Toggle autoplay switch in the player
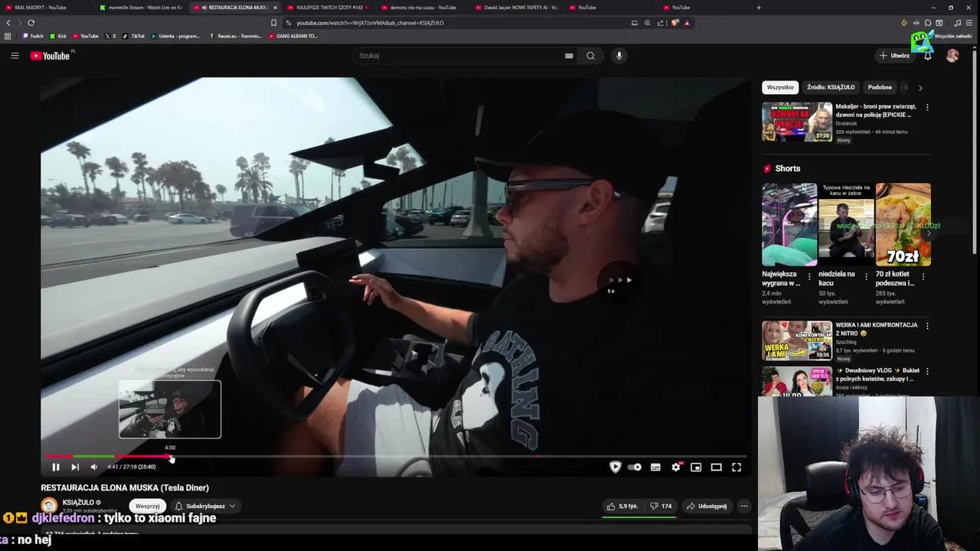Image resolution: width=980 pixels, height=551 pixels. pyautogui.click(x=635, y=467)
